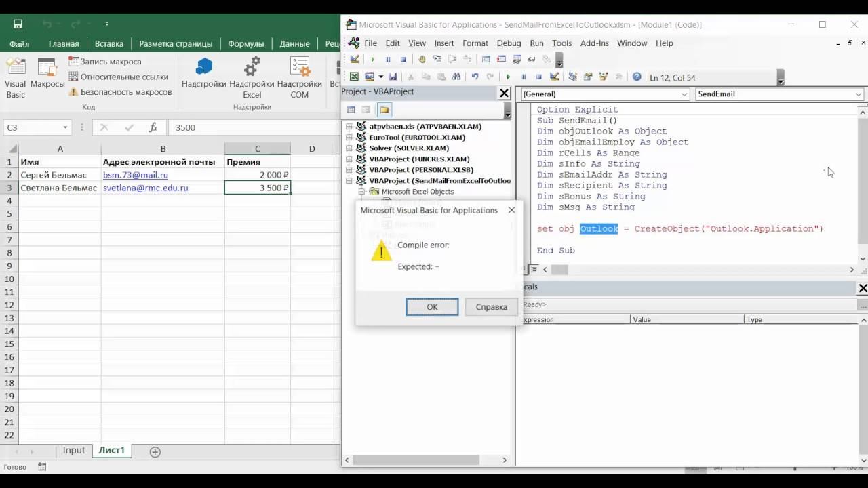
Task: Switch to Input sheet tab
Action: [x=74, y=451]
